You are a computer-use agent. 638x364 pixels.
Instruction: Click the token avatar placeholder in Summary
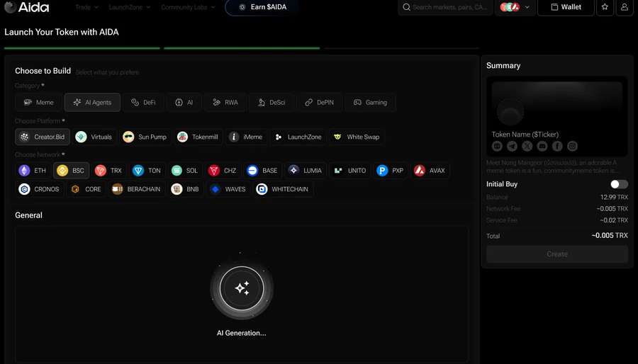pyautogui.click(x=510, y=112)
